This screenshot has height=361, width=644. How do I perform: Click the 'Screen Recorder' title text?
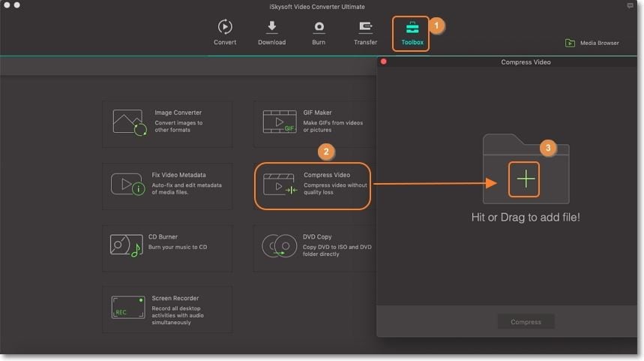(175, 298)
